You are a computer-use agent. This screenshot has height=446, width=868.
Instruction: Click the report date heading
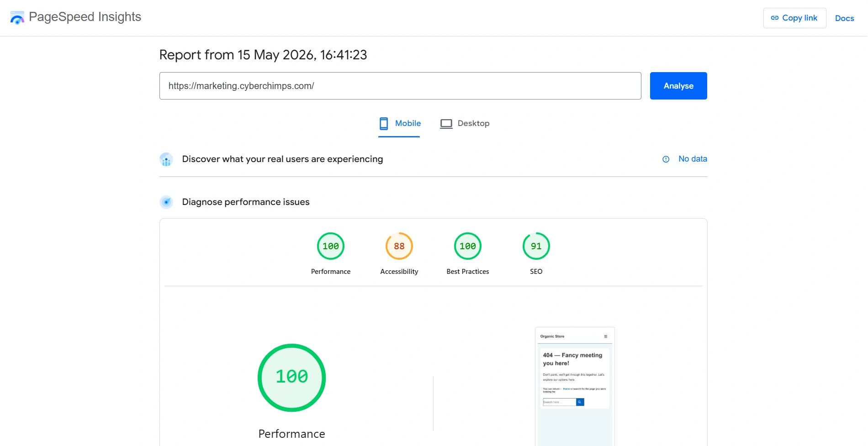point(263,55)
